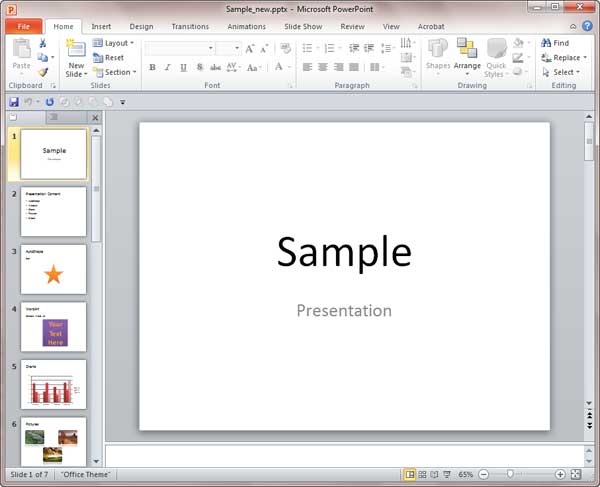Toggle Underline text formatting
Screen dimensions: 600x487
click(x=184, y=68)
